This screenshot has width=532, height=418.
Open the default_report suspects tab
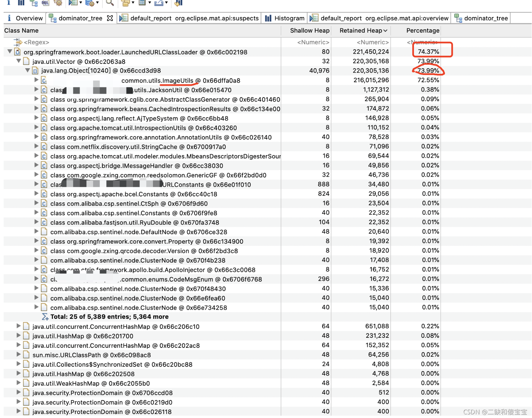tap(189, 18)
